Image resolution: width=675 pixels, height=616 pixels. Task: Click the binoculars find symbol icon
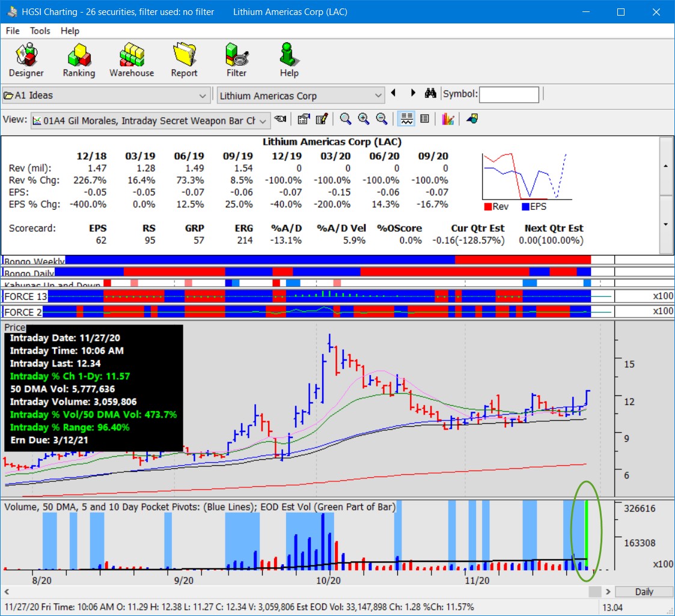click(x=430, y=93)
